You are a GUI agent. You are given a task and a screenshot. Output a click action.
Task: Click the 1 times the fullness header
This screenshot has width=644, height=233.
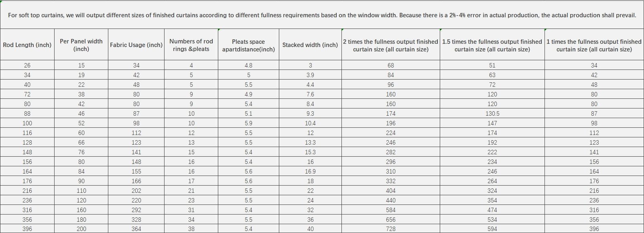[594, 45]
